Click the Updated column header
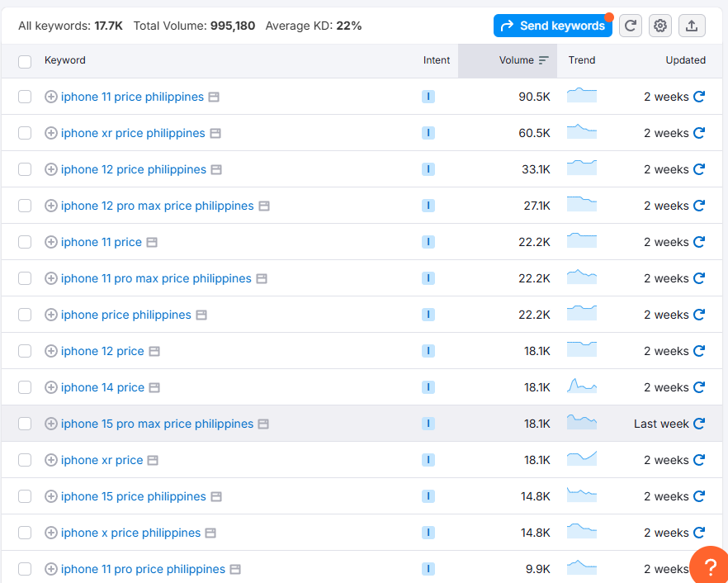Screen dimensions: 728x583 (685, 60)
